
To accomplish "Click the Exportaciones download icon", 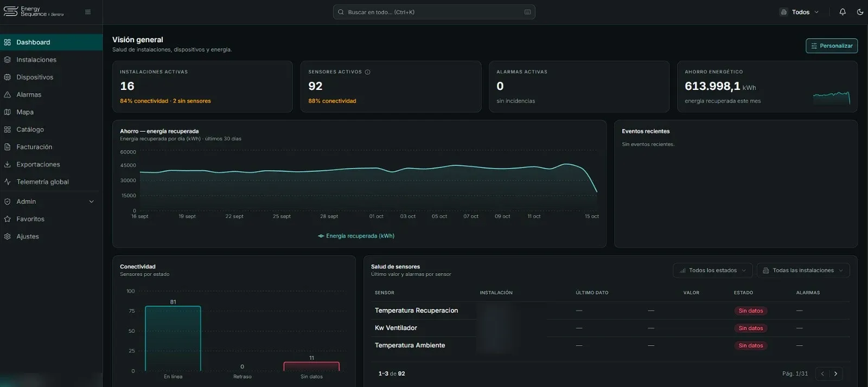I will pos(8,164).
